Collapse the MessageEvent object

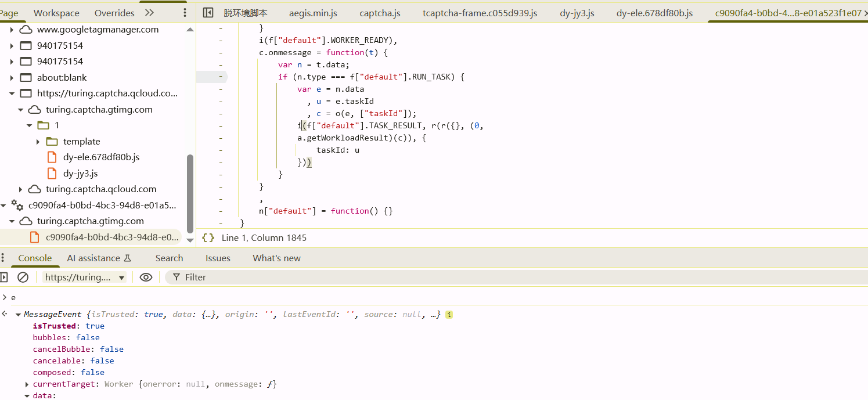18,315
